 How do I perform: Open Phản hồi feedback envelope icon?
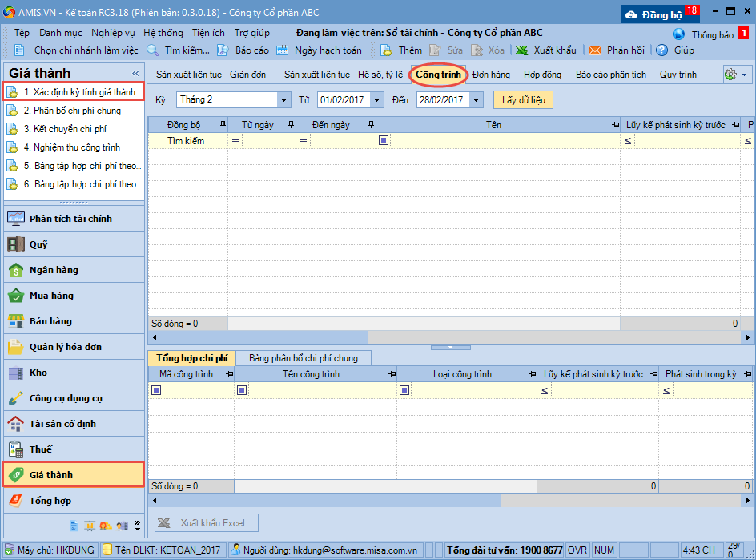point(595,50)
